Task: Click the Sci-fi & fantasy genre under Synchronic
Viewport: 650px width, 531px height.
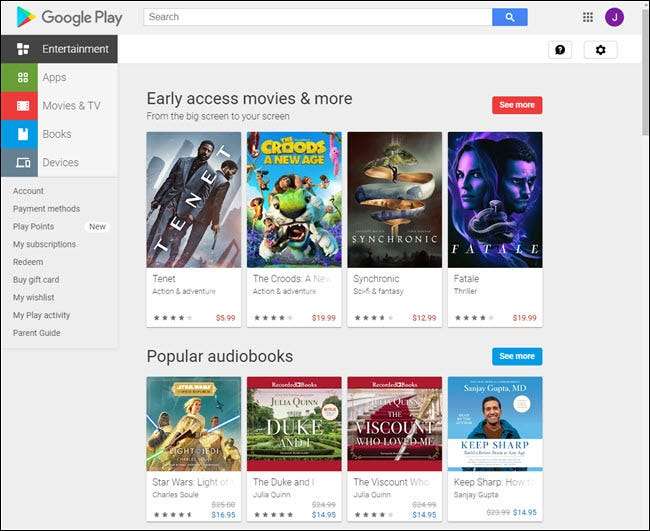Action: tap(378, 291)
